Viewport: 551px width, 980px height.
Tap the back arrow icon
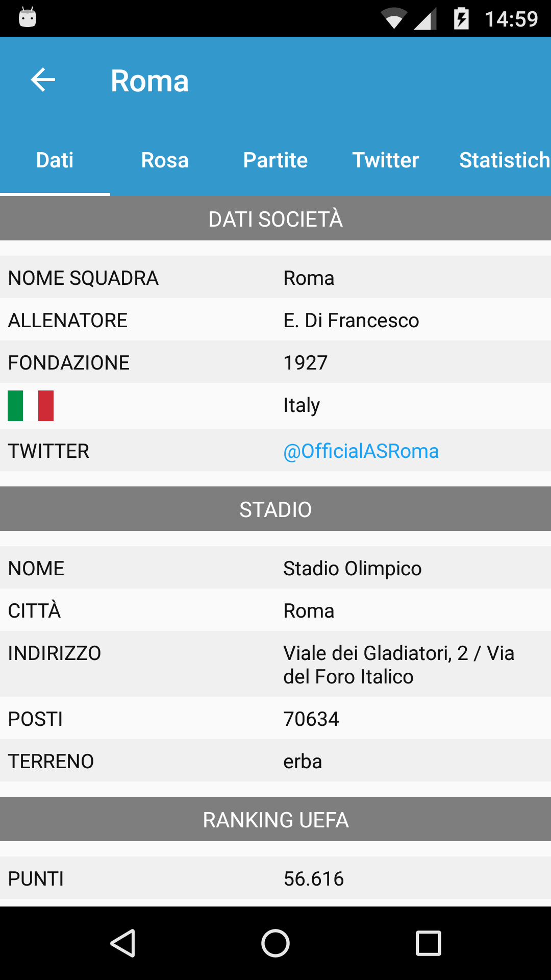43,80
